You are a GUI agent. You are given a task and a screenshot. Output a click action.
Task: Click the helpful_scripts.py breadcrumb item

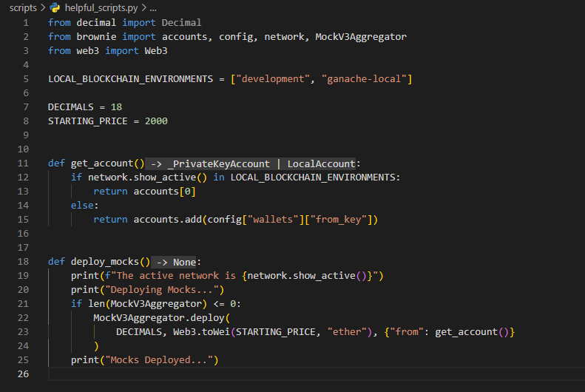(101, 8)
